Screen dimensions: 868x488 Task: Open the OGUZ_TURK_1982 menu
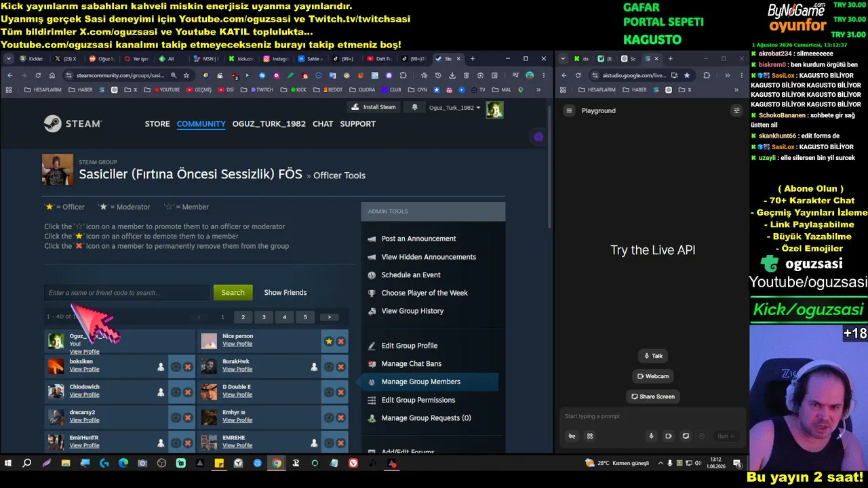pos(269,124)
